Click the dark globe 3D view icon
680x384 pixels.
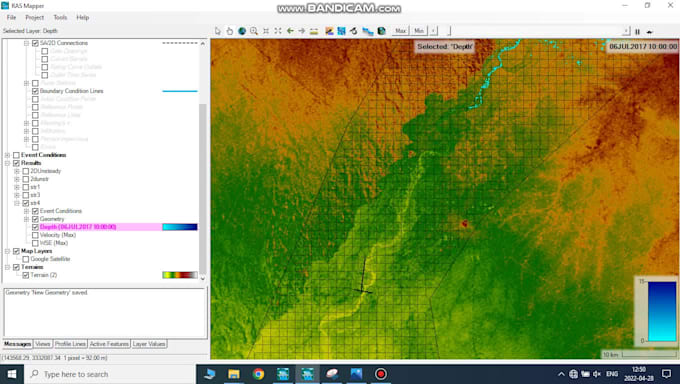pyautogui.click(x=382, y=31)
